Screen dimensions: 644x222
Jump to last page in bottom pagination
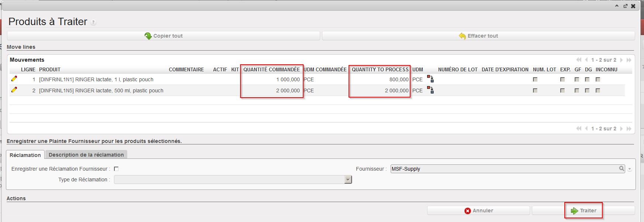(x=629, y=129)
